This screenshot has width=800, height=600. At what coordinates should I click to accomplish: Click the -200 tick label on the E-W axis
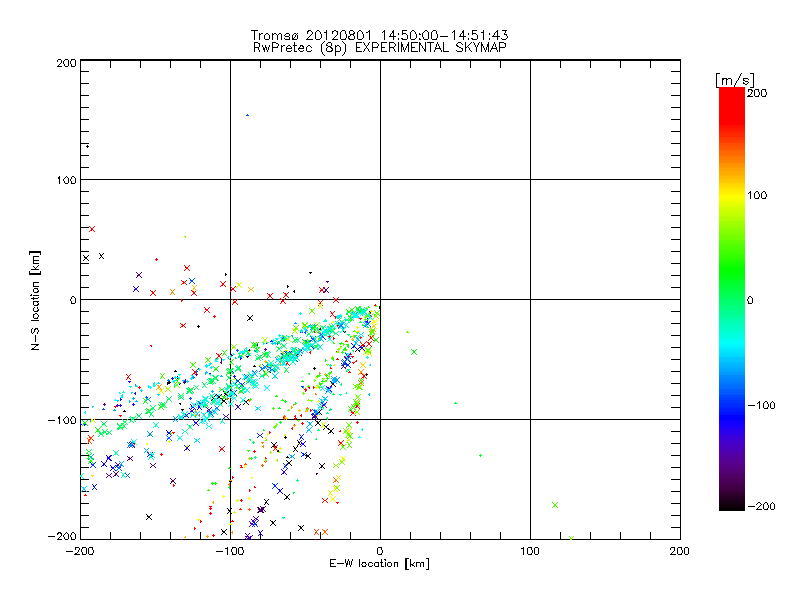tap(80, 551)
